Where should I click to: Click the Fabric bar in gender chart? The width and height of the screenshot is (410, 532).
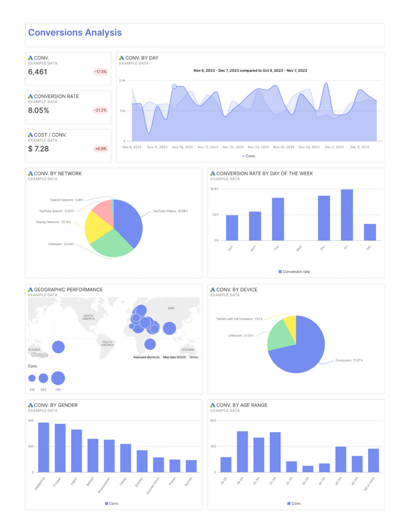pos(76,451)
